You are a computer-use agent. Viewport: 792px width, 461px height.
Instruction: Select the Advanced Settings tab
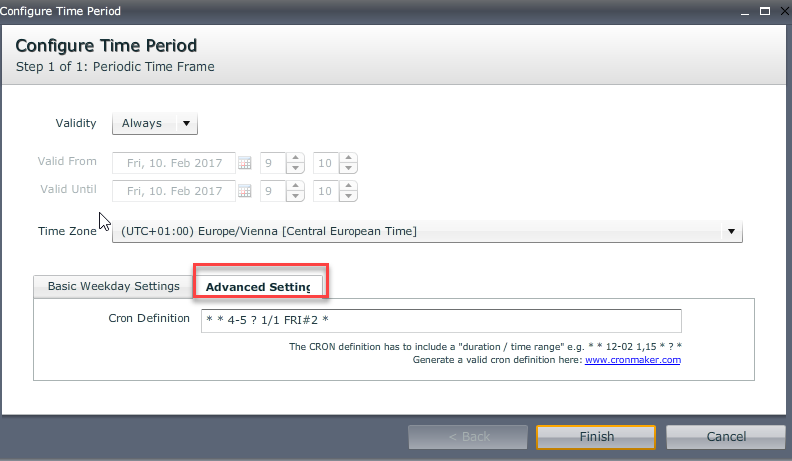click(258, 287)
